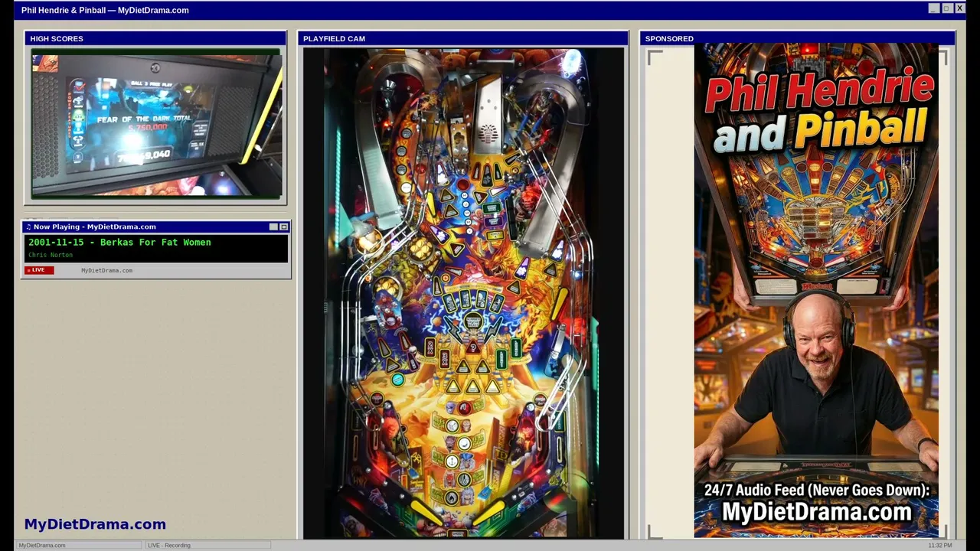Viewport: 980px width, 551px height.
Task: Click the large blue MyDietDrama.com link
Action: click(95, 524)
